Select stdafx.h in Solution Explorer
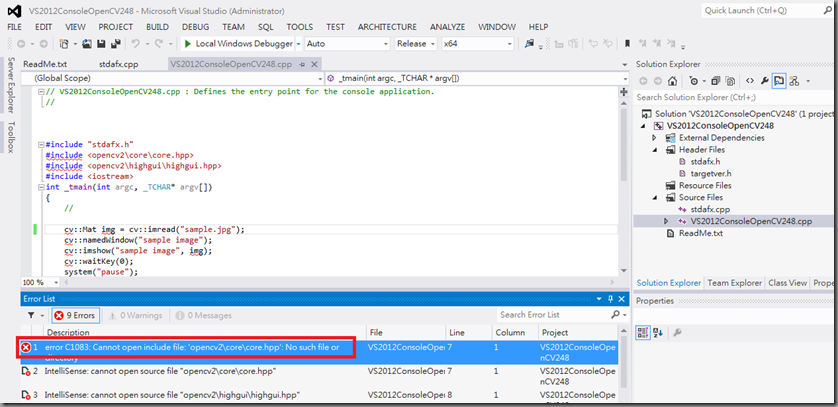Viewport: 838px width, 407px height. (705, 161)
